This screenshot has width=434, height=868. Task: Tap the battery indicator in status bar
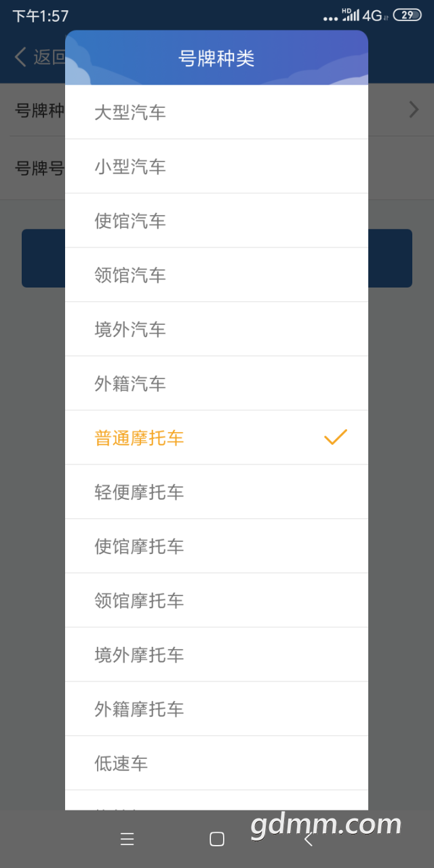(407, 15)
